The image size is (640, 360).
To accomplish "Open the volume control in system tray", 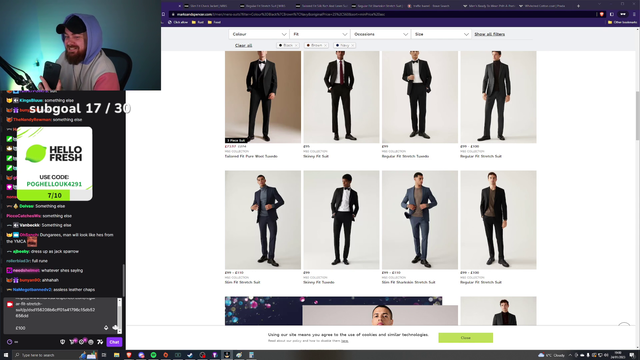I will [606, 355].
